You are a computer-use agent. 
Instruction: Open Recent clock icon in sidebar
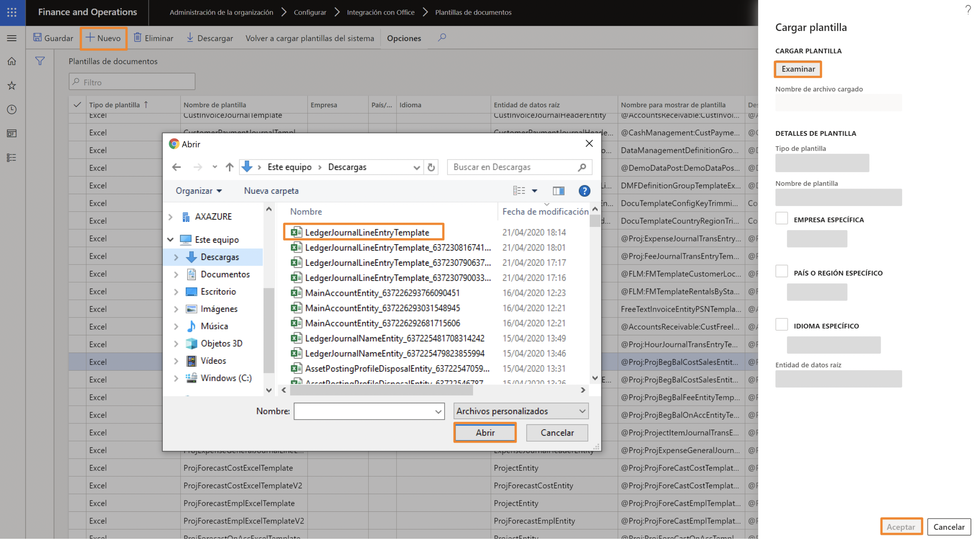(12, 110)
